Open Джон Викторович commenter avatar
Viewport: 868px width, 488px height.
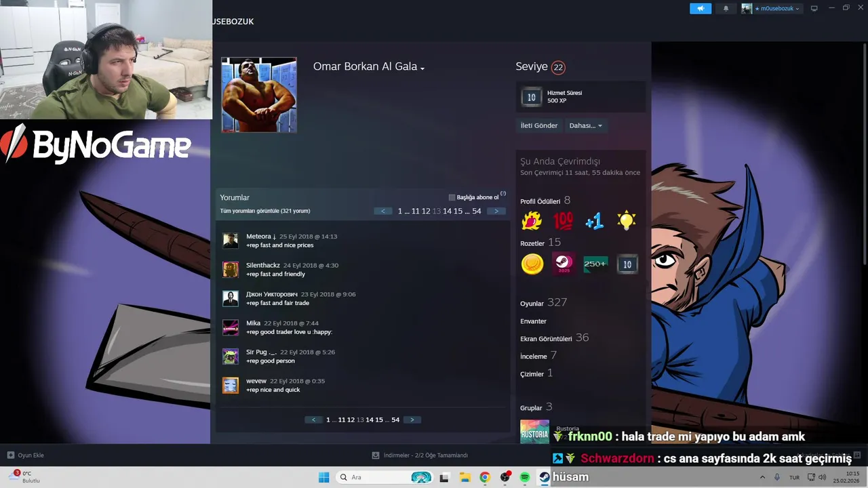231,299
